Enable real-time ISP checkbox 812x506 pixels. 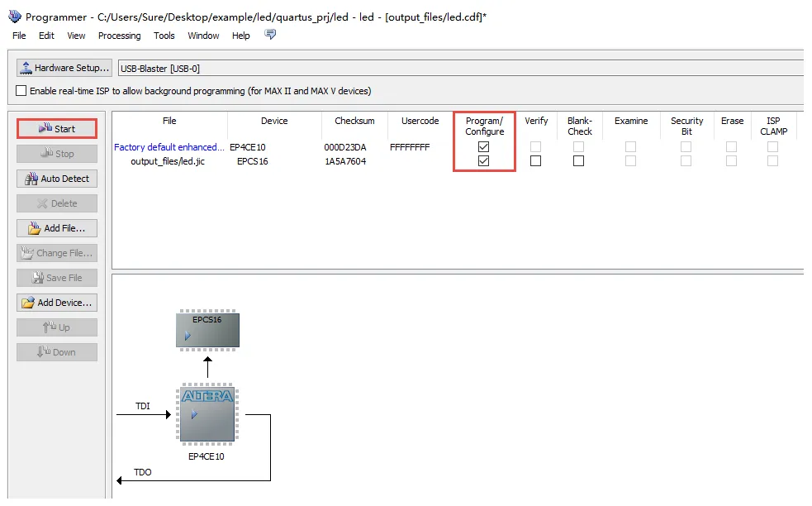point(21,91)
